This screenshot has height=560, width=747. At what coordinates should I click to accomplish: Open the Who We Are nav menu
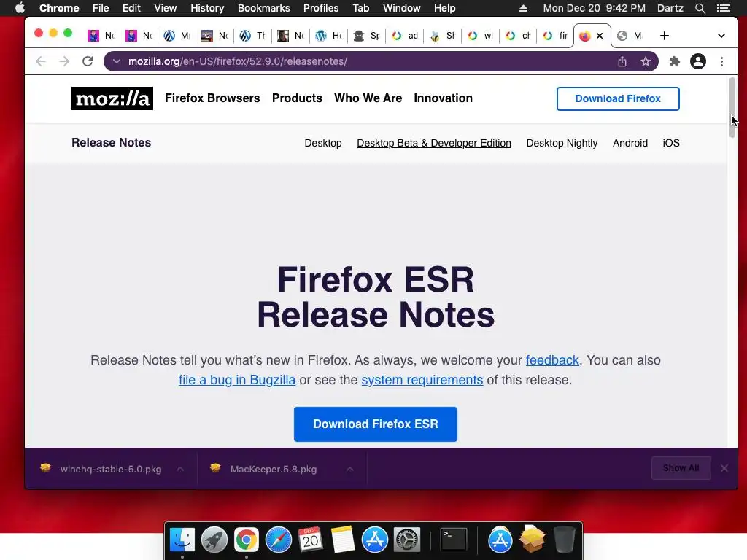click(368, 98)
